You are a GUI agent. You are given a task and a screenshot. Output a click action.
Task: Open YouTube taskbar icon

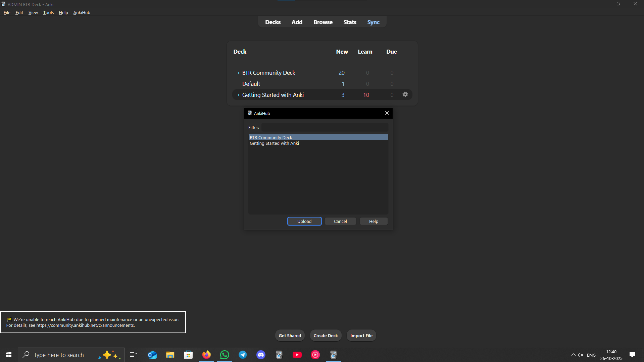[297, 355]
